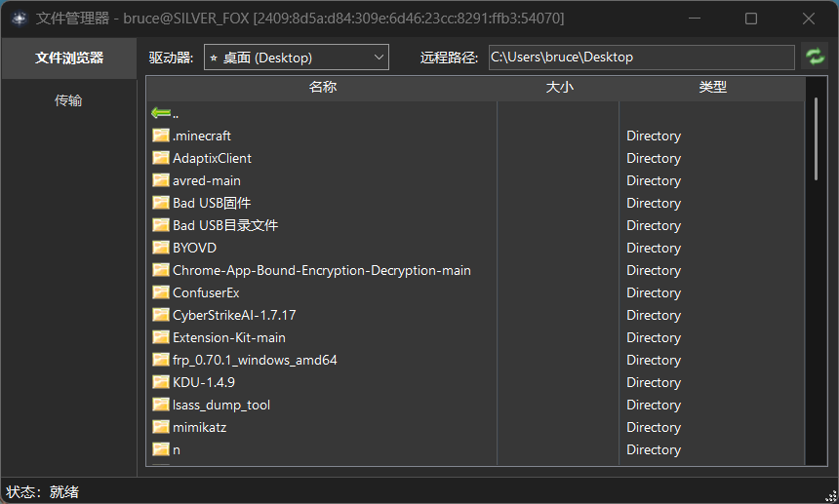Click the Bad USB固件 folder icon

(x=161, y=203)
